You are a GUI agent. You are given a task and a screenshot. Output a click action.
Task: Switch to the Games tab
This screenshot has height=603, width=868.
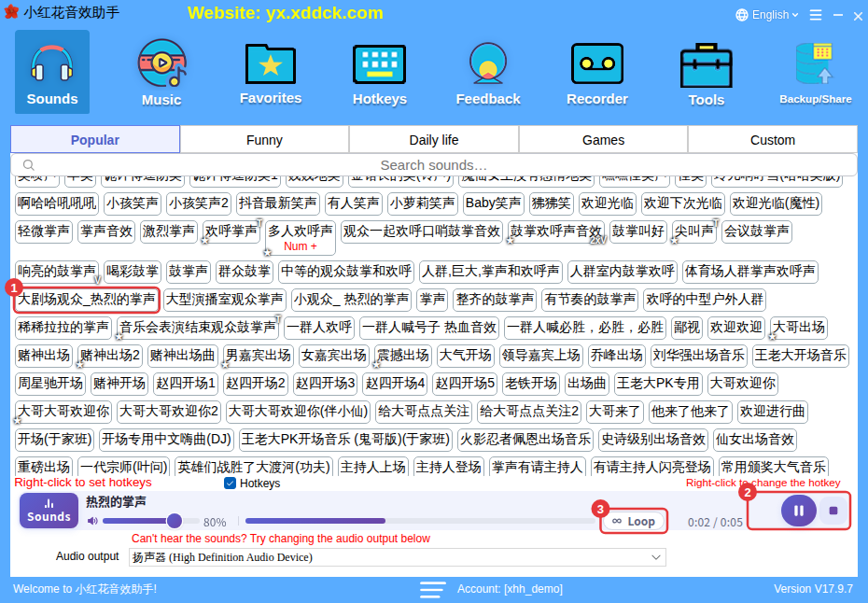click(x=603, y=140)
